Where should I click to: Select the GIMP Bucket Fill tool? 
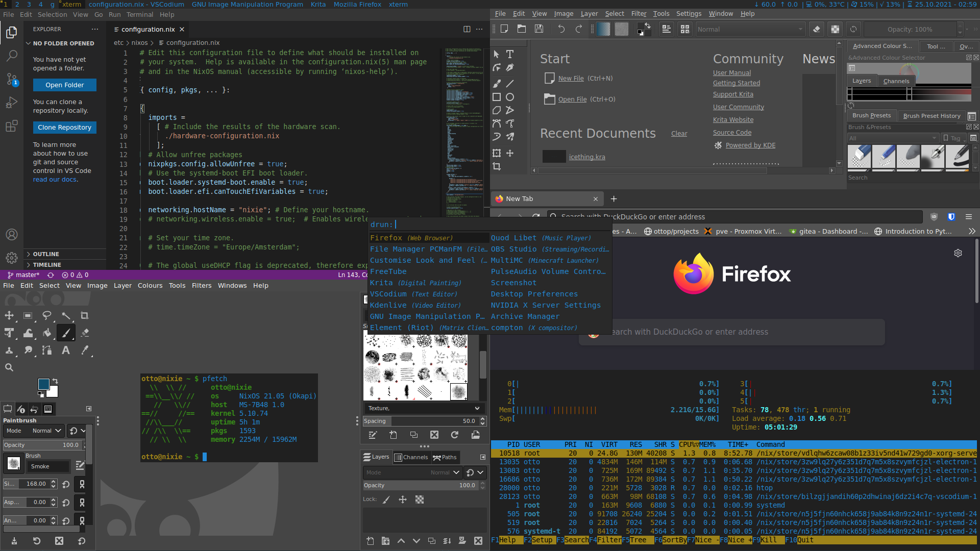pyautogui.click(x=47, y=333)
